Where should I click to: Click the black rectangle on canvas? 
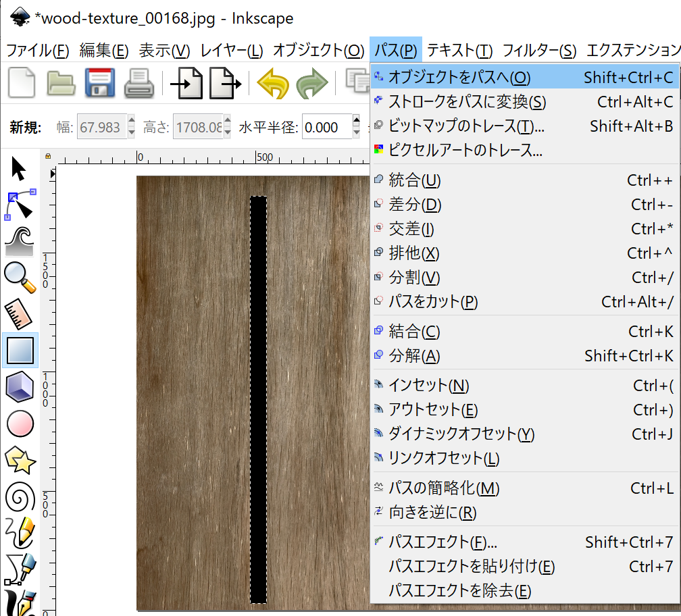tap(259, 399)
